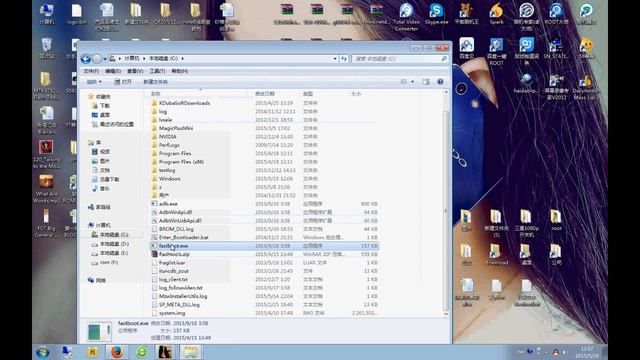This screenshot has height=360, width=640.
Task: Click the 新建文件夹 toolbar button
Action: tap(156, 82)
